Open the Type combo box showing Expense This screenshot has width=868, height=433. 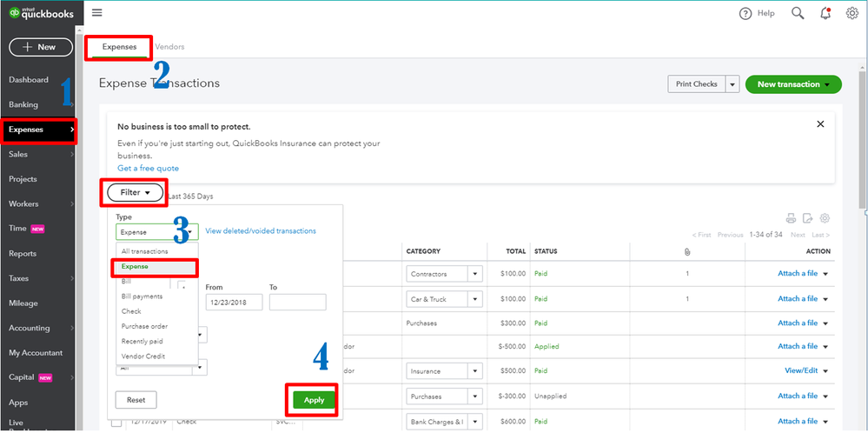156,232
